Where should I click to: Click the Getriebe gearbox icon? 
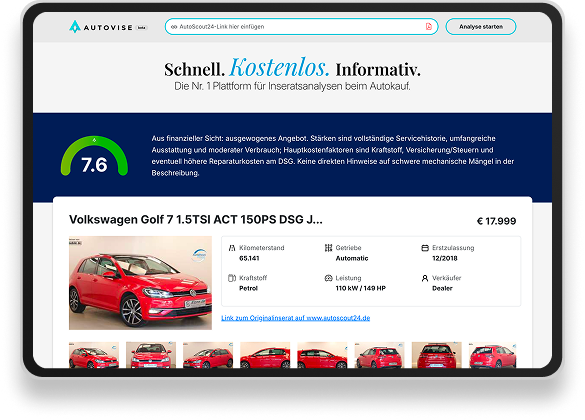pyautogui.click(x=328, y=248)
